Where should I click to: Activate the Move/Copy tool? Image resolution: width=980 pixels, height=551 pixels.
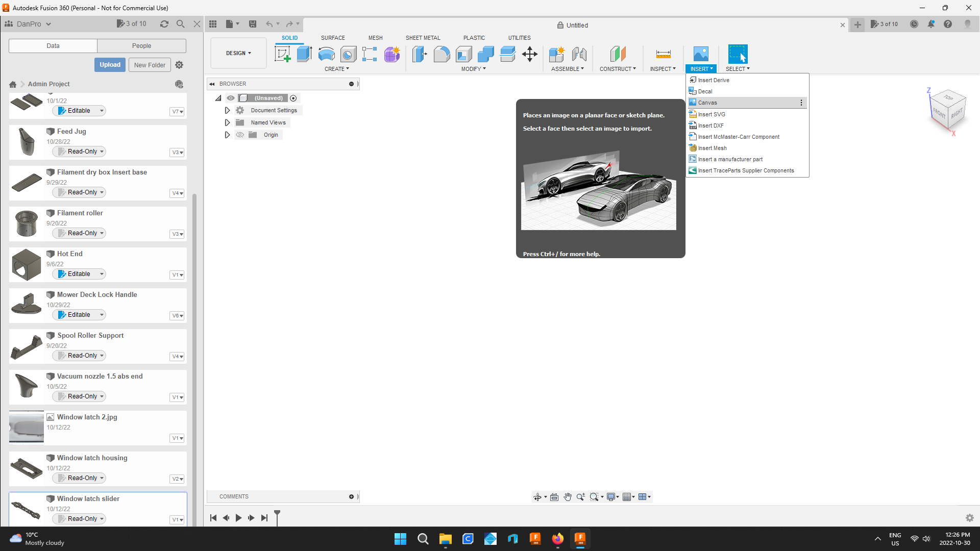click(529, 54)
